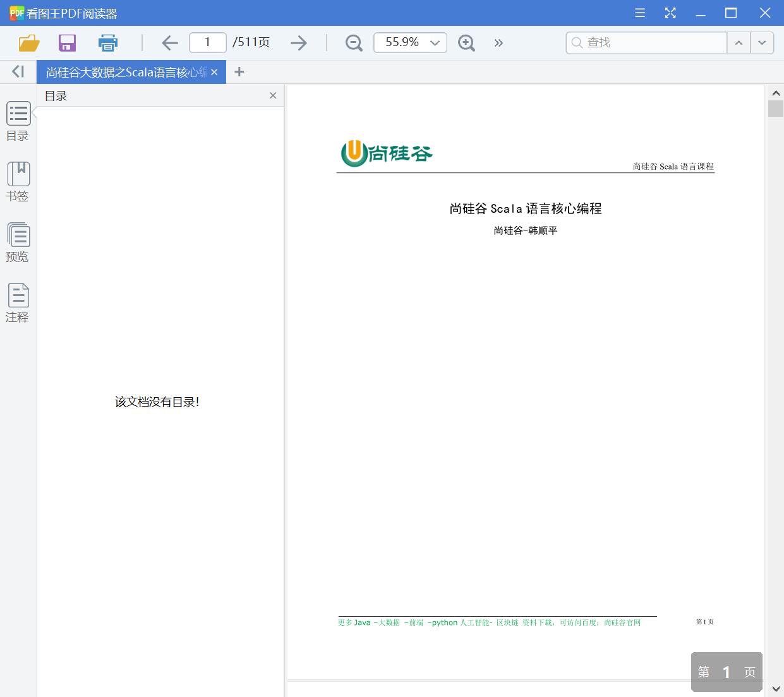Image resolution: width=784 pixels, height=697 pixels.
Task: Save the document using the save icon
Action: pyautogui.click(x=66, y=42)
